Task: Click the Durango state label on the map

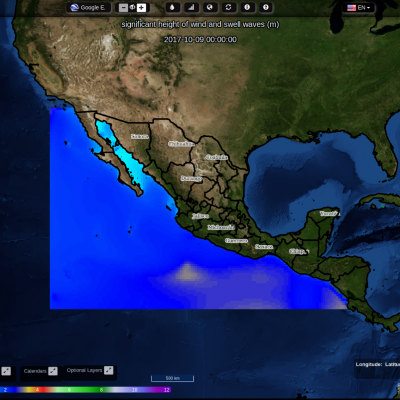Action: pyautogui.click(x=191, y=179)
